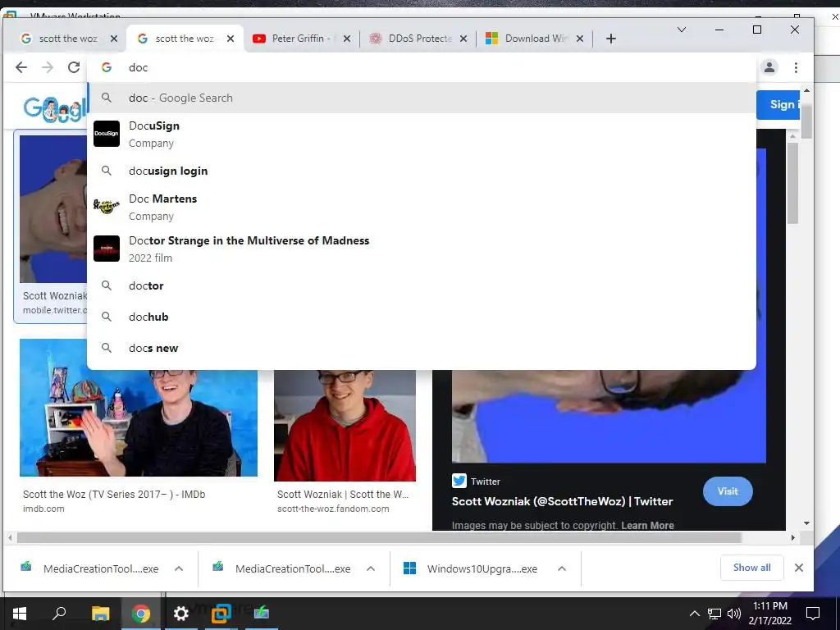840x630 pixels.
Task: Click the Google doodle logo
Action: 55,109
